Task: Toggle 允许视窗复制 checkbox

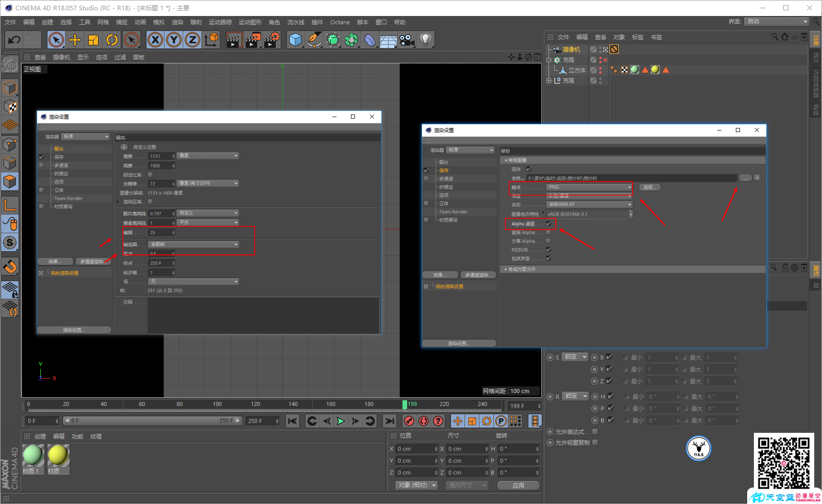Action: click(595, 442)
